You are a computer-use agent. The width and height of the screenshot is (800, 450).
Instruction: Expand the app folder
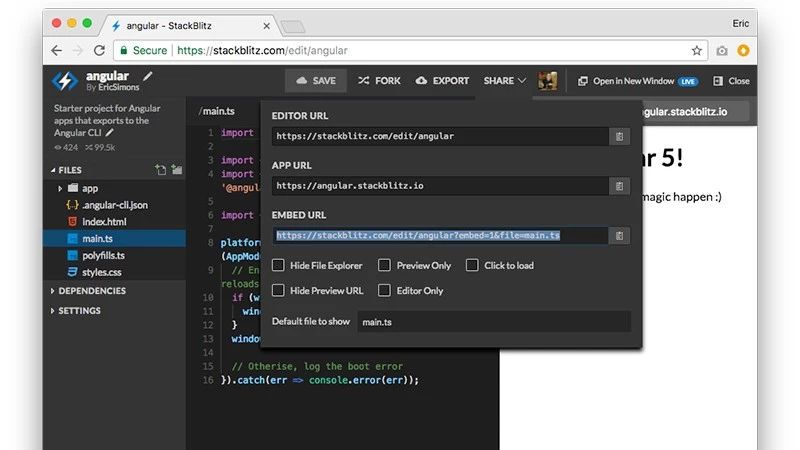[x=60, y=188]
